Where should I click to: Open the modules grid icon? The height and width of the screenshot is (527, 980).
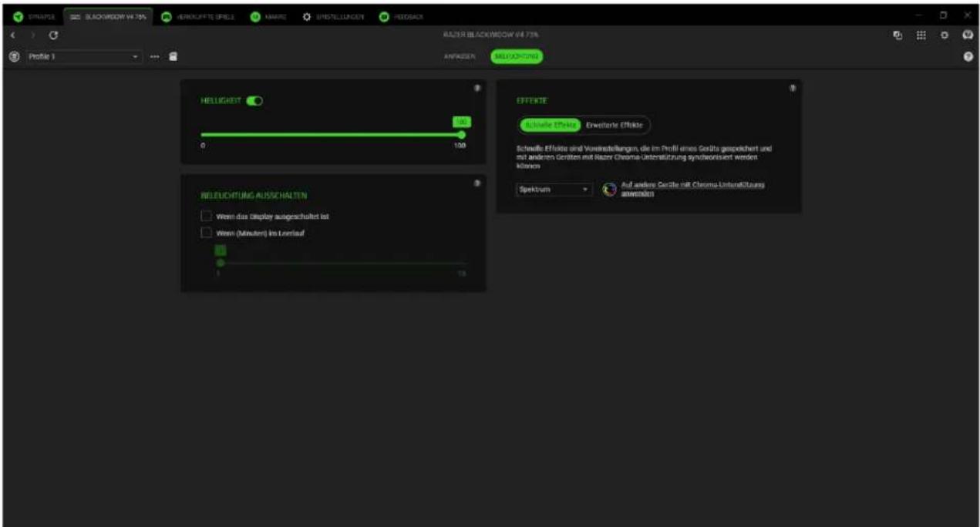[x=920, y=36]
